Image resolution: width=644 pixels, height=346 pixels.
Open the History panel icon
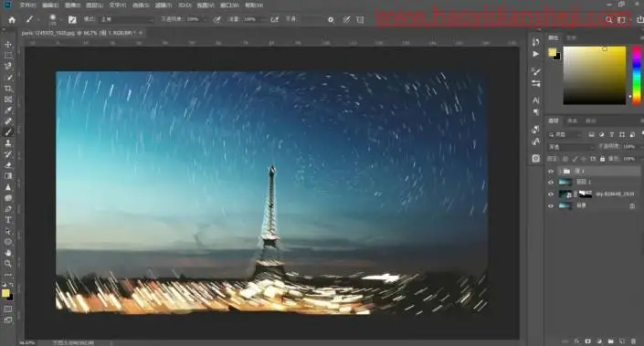click(x=535, y=42)
